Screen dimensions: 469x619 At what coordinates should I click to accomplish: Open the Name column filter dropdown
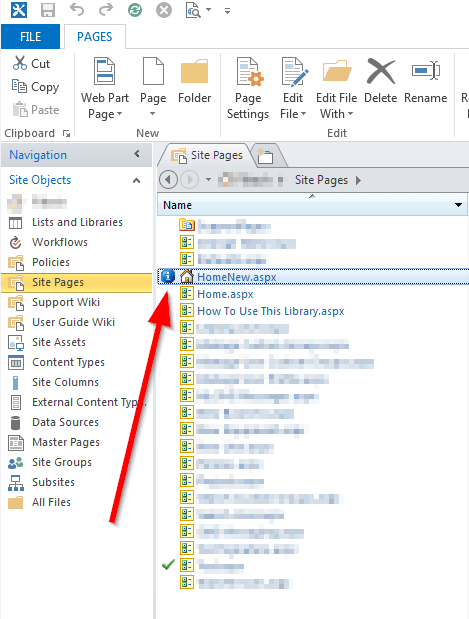(458, 205)
